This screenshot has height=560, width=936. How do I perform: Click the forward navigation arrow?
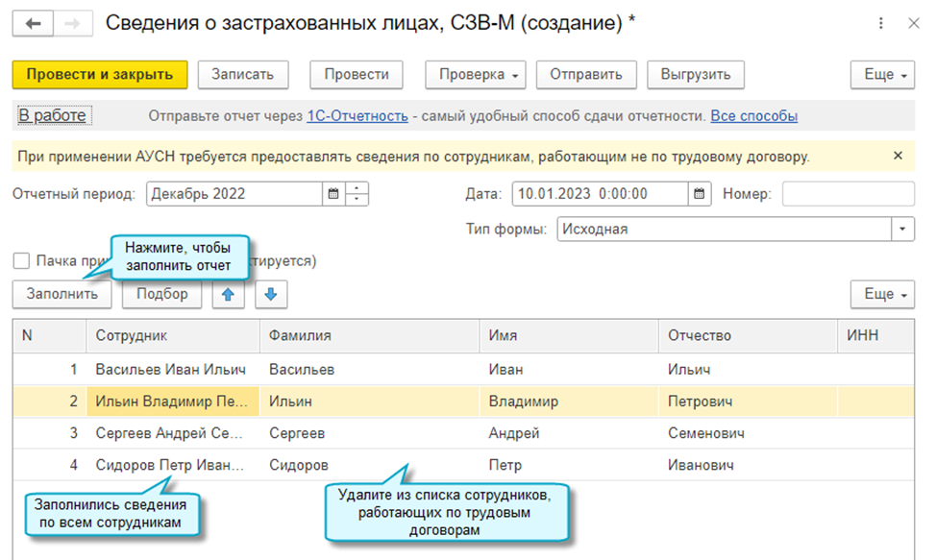click(69, 23)
